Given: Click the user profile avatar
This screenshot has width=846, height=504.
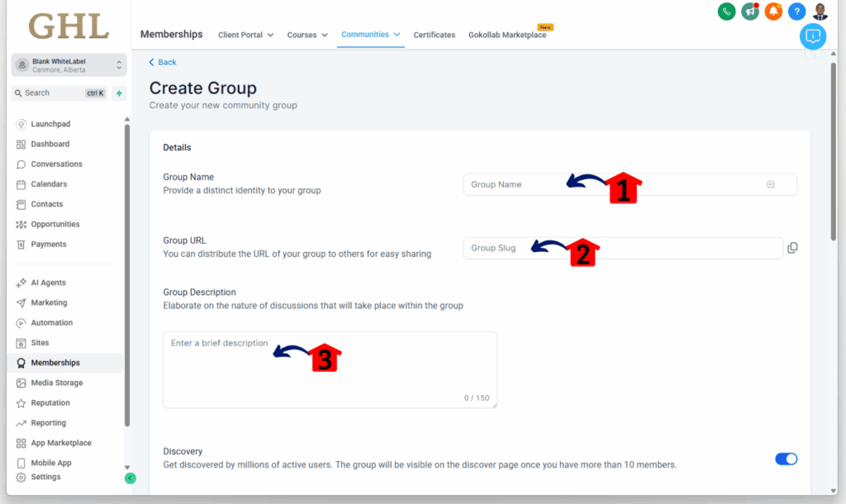Looking at the screenshot, I should pyautogui.click(x=820, y=12).
